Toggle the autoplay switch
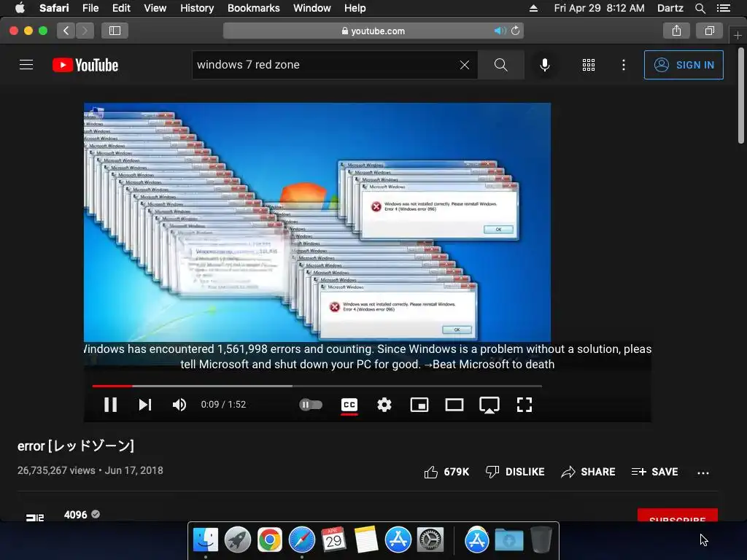 pyautogui.click(x=311, y=405)
